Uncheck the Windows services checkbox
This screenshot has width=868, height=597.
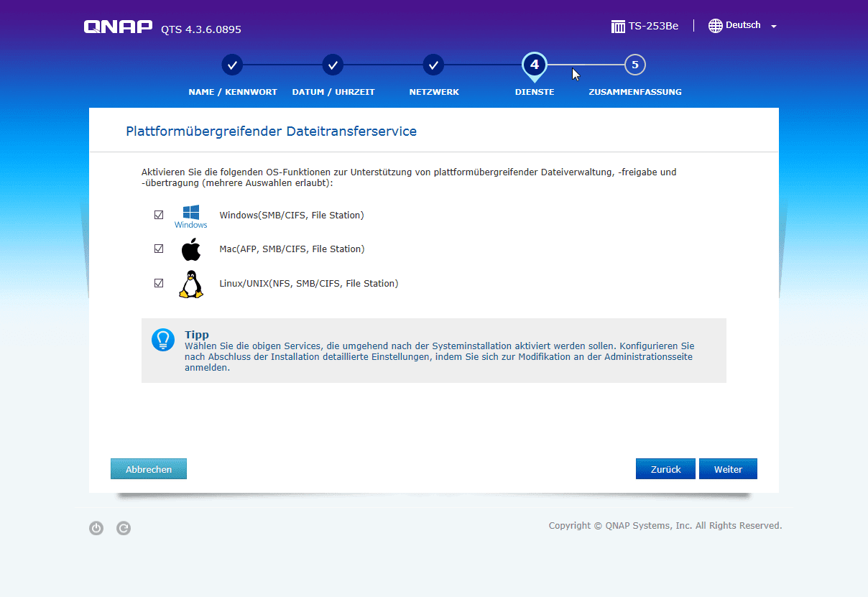click(x=159, y=215)
